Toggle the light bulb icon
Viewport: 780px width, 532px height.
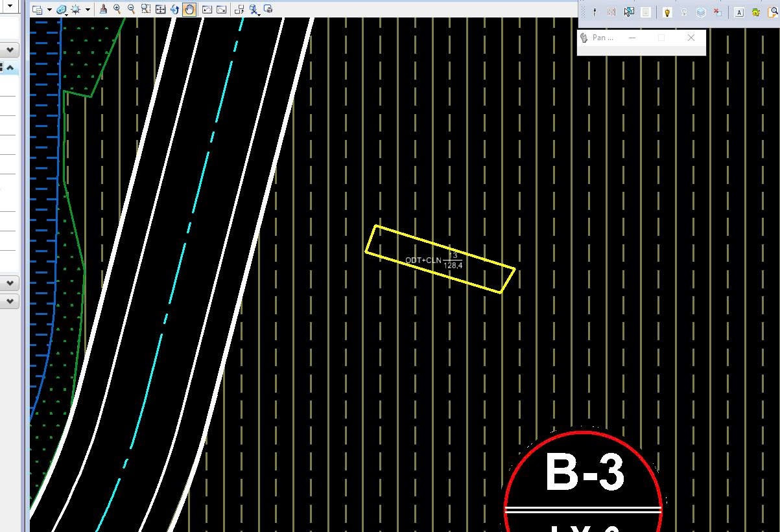point(667,12)
